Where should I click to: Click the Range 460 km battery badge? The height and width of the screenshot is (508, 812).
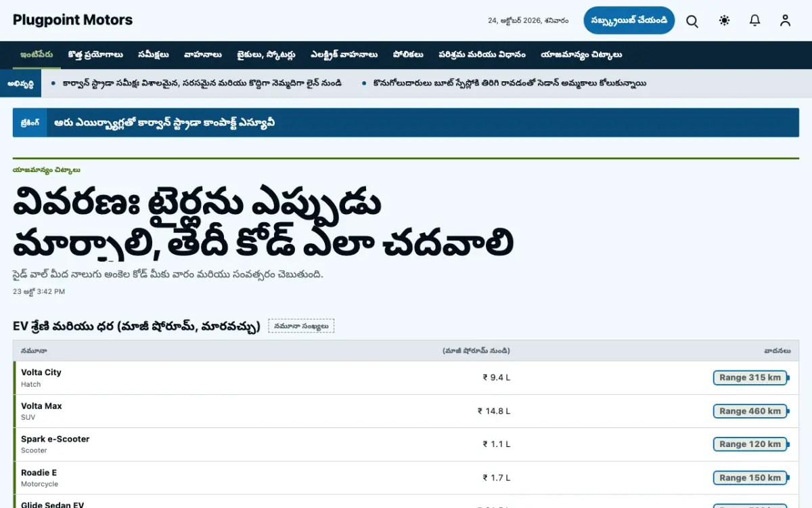pos(750,411)
